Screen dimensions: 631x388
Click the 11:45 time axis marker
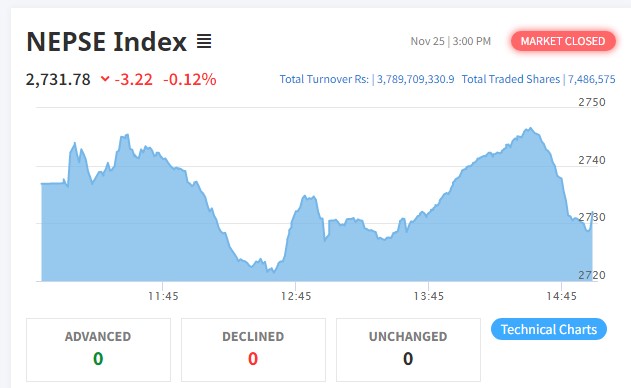coord(163,296)
